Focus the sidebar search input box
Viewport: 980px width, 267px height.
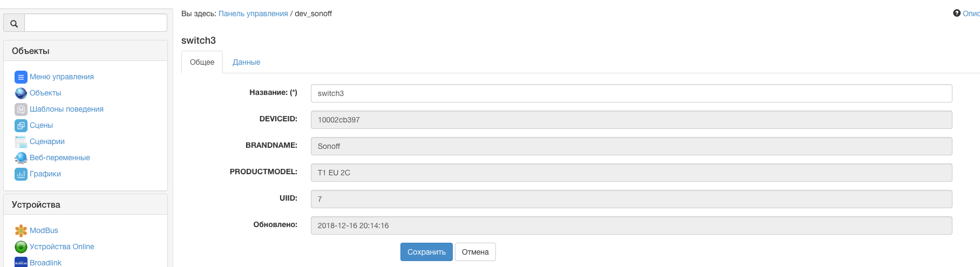click(x=96, y=23)
